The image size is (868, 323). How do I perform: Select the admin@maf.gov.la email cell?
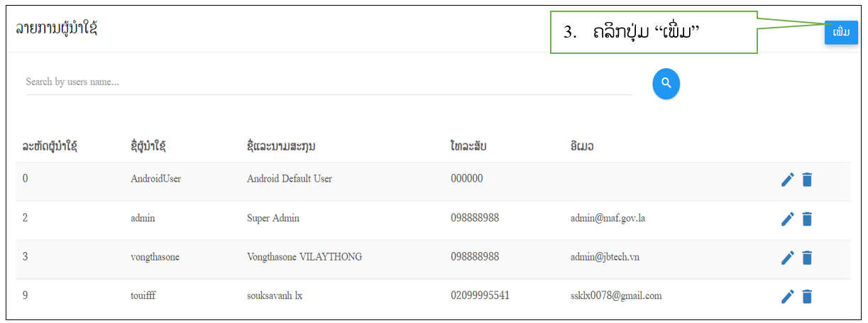coord(608,219)
